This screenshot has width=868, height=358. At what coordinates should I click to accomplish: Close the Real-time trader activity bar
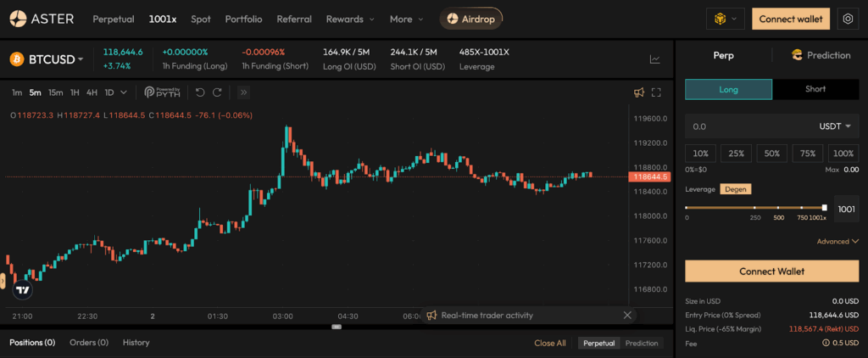[627, 316]
